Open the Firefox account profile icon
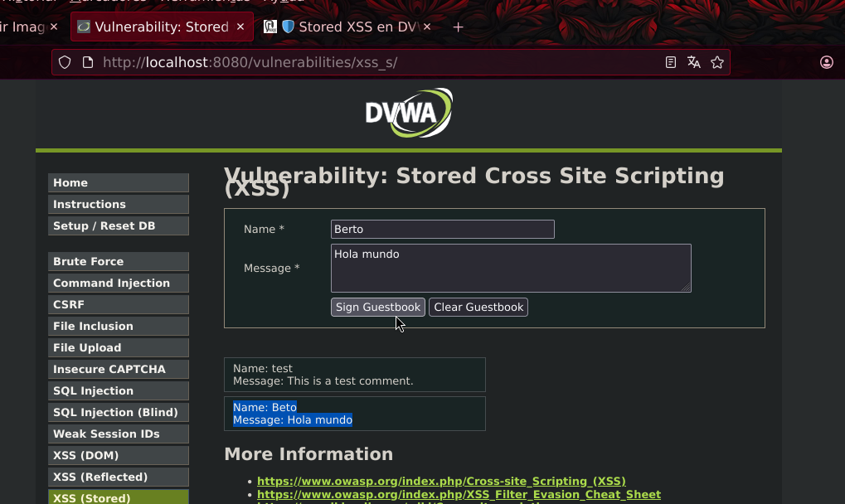This screenshot has width=845, height=504. (x=826, y=62)
